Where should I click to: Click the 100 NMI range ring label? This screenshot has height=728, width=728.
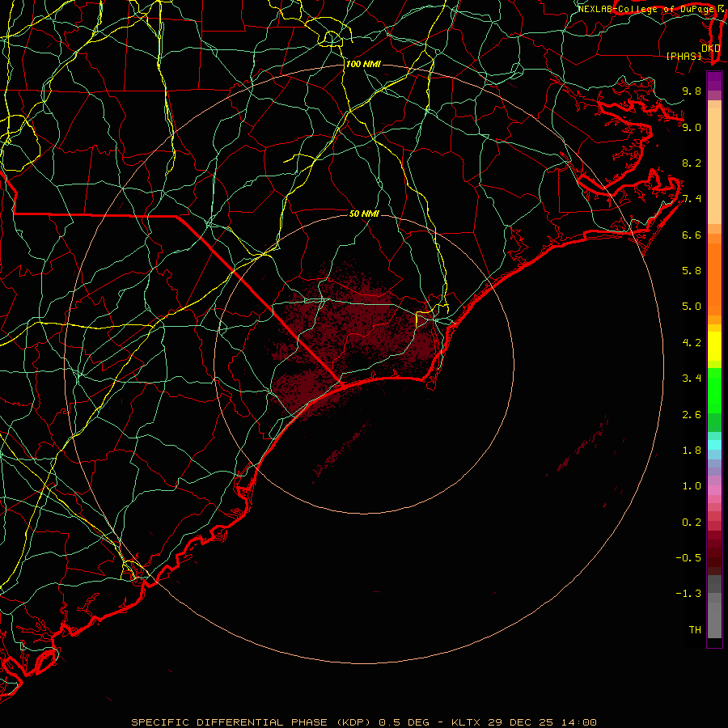(x=363, y=64)
